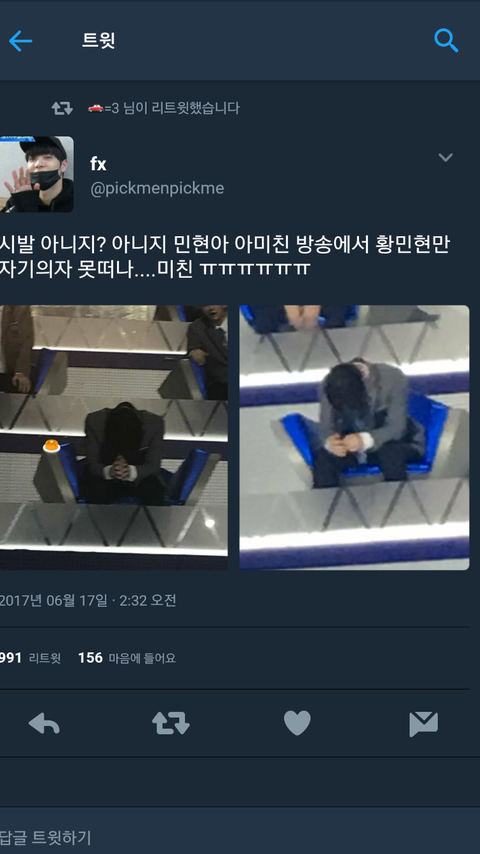Show the 156 마음에 들어요 list

pos(127,658)
